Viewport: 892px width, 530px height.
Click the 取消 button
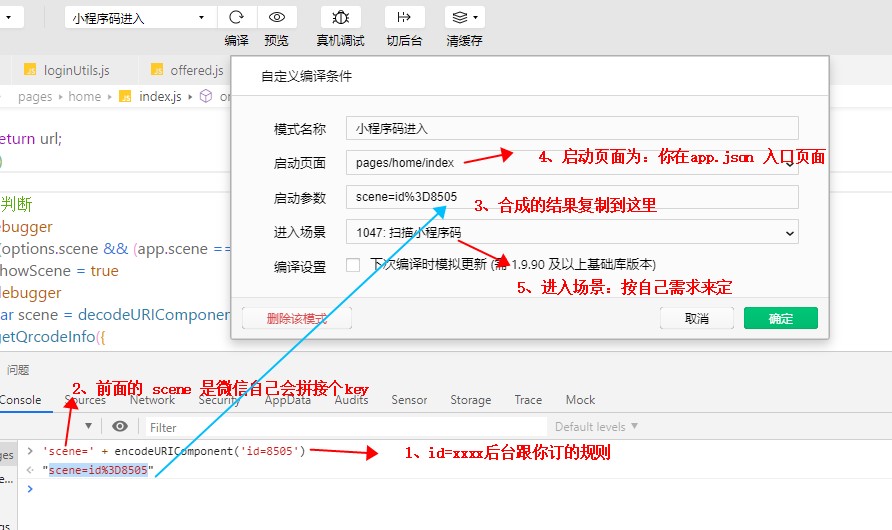(696, 318)
